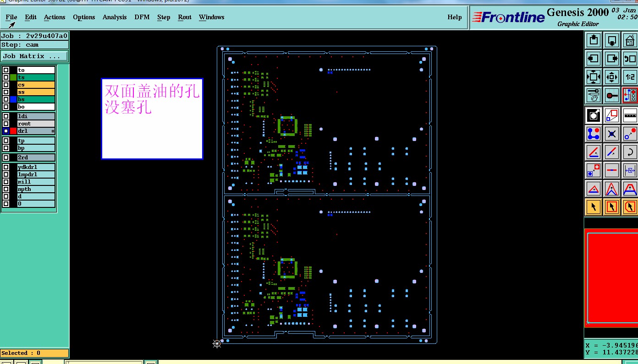Open the wrench and palette settings icon

pos(594,95)
